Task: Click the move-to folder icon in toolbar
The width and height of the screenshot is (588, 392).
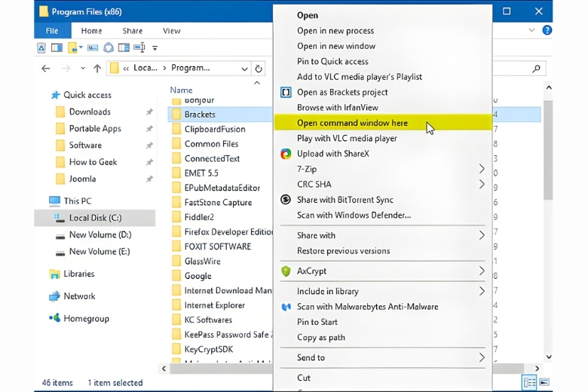Action: 72,47
